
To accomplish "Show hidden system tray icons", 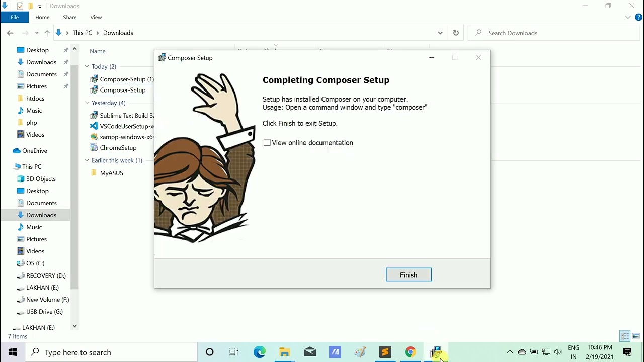I will pyautogui.click(x=510, y=352).
